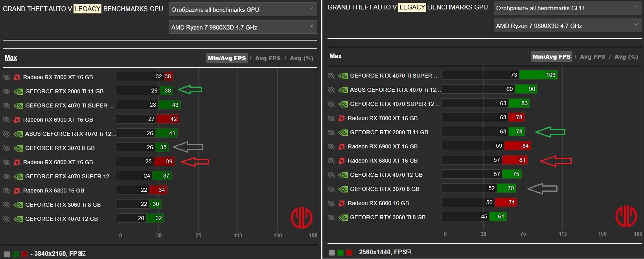
Task: Switch to Avg (%) tab in 3840x2160 chart
Action: [302, 58]
